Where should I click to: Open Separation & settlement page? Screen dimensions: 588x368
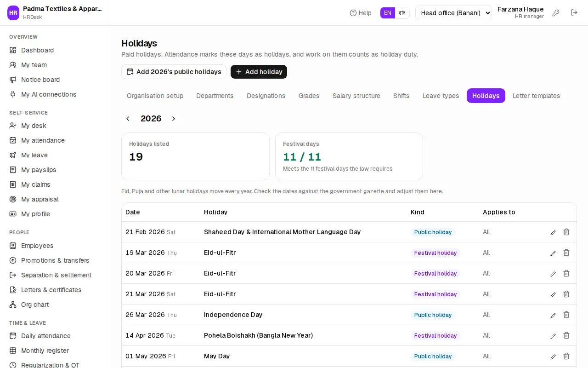tap(55, 275)
